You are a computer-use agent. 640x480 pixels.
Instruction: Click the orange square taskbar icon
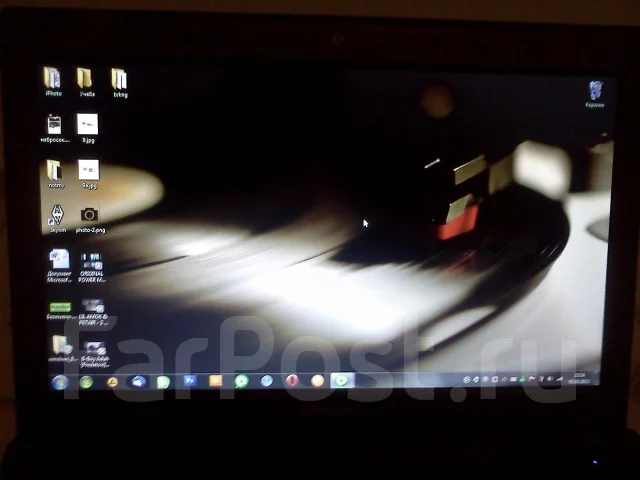tap(216, 380)
